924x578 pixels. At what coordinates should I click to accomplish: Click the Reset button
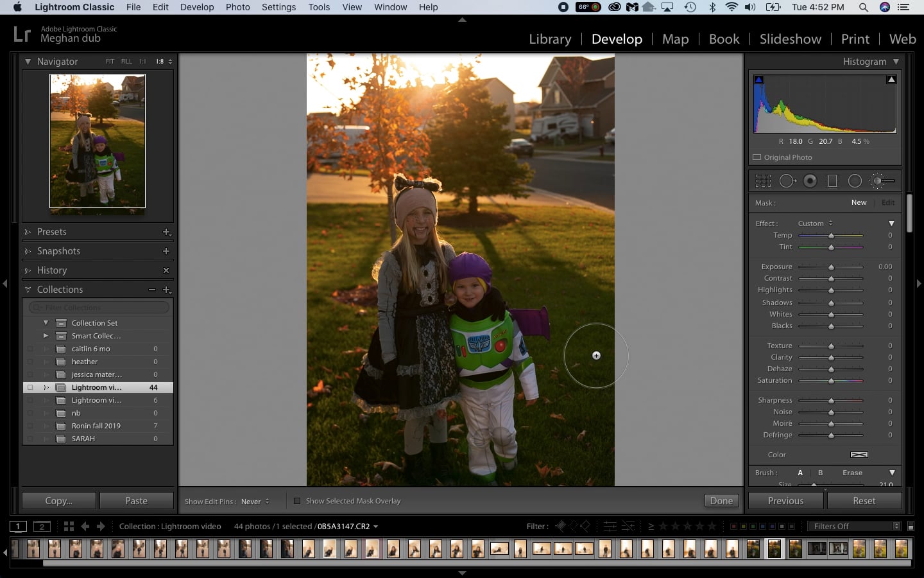pyautogui.click(x=864, y=501)
